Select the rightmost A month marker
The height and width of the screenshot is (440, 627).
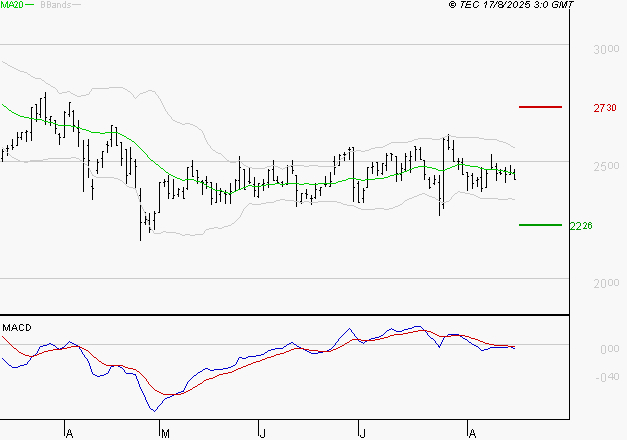[471, 433]
